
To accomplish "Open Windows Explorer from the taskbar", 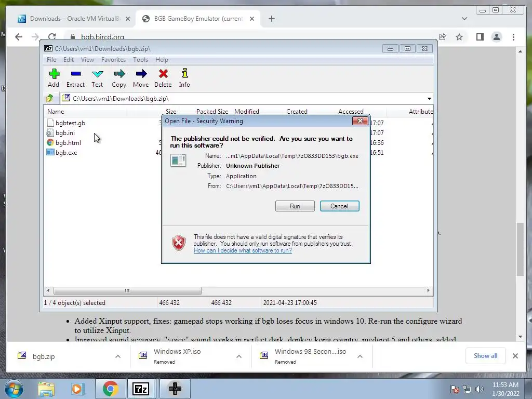I will pyautogui.click(x=46, y=389).
